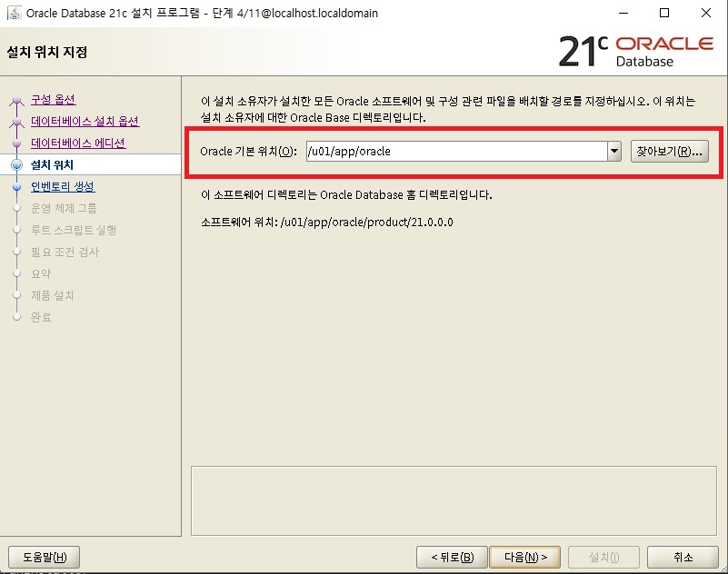Click the 요약 step label
The height and width of the screenshot is (574, 728).
point(41,273)
